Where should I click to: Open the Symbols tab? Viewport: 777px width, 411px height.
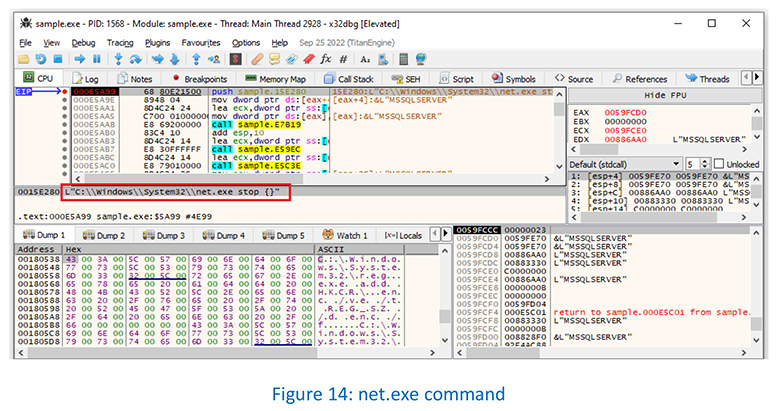click(513, 79)
